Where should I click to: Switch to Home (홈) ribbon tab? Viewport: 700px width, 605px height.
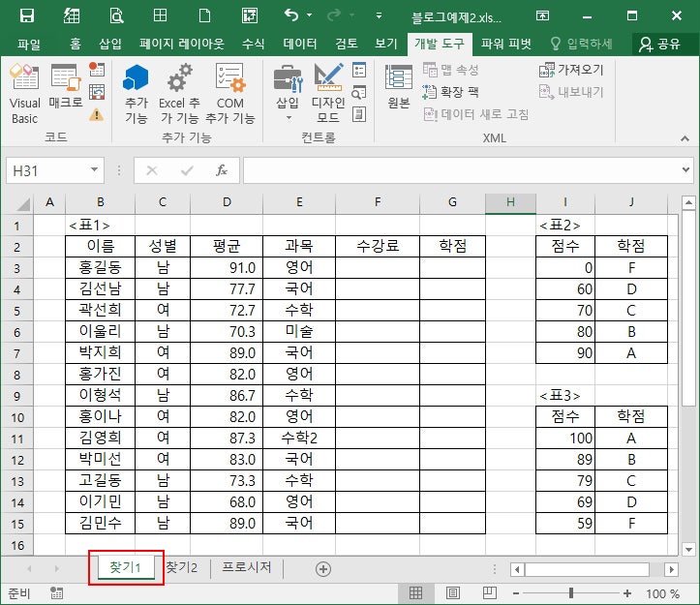coord(76,44)
